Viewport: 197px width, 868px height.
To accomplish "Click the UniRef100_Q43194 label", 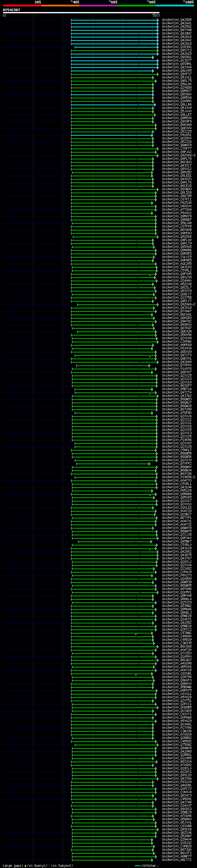I will point(176,487).
